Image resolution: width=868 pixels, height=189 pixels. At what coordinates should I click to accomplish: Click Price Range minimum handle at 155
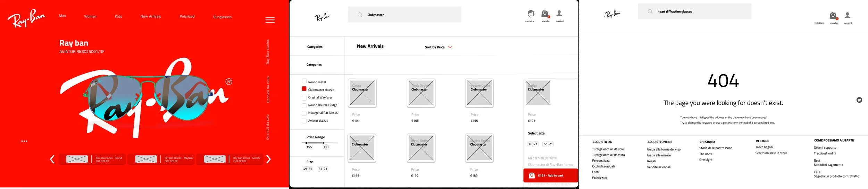306,143
